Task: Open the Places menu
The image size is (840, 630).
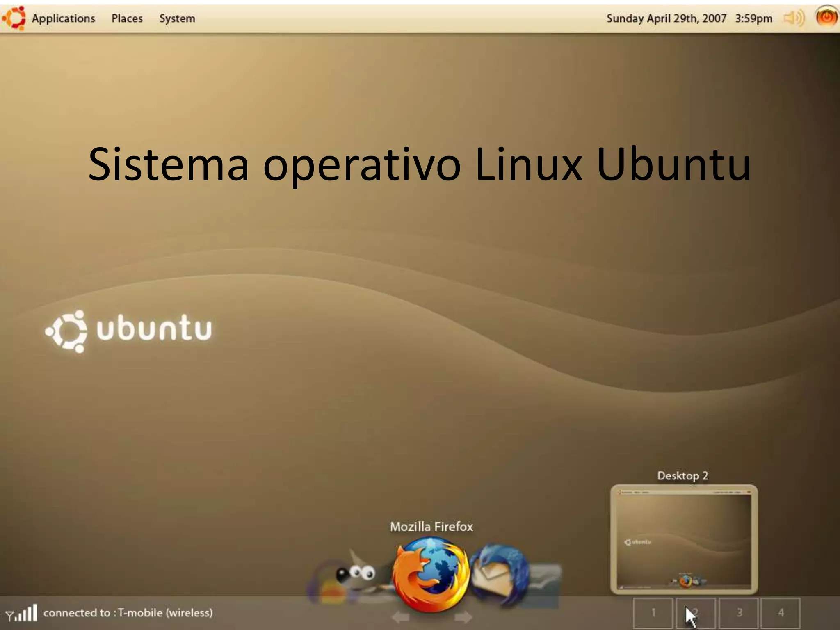Action: point(127,18)
